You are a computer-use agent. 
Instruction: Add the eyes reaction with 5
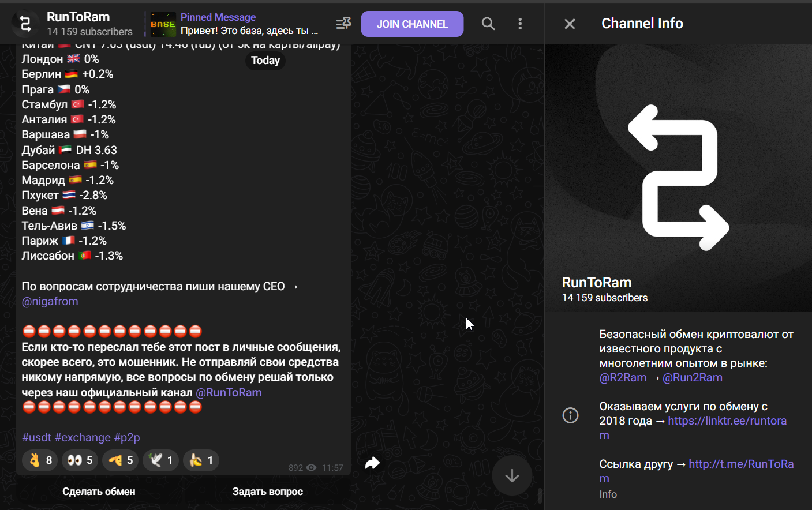[80, 460]
